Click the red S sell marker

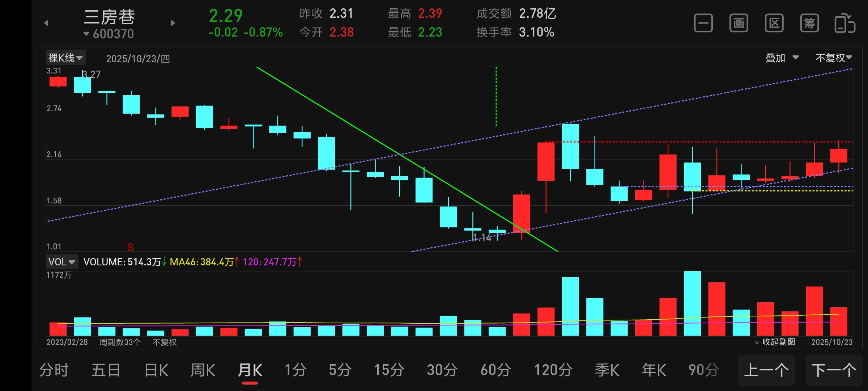[131, 247]
